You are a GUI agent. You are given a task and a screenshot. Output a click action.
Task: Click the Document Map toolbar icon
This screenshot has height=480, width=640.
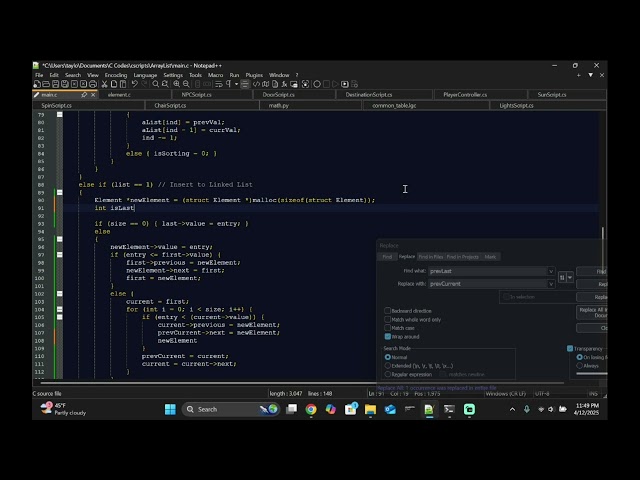[x=266, y=84]
